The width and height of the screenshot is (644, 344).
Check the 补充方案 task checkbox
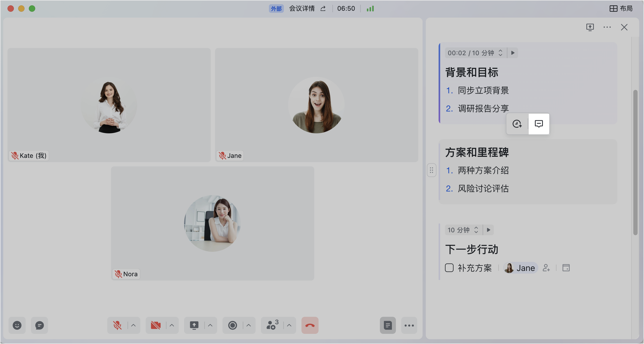[449, 268]
